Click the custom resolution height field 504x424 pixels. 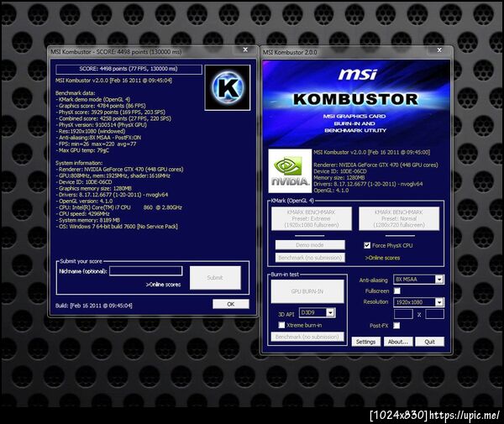pos(434,314)
